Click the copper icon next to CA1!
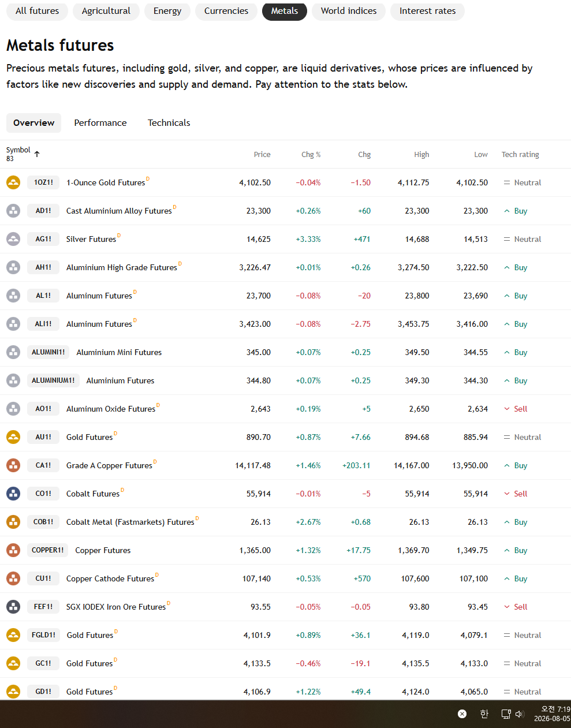This screenshot has width=571, height=728. [13, 465]
